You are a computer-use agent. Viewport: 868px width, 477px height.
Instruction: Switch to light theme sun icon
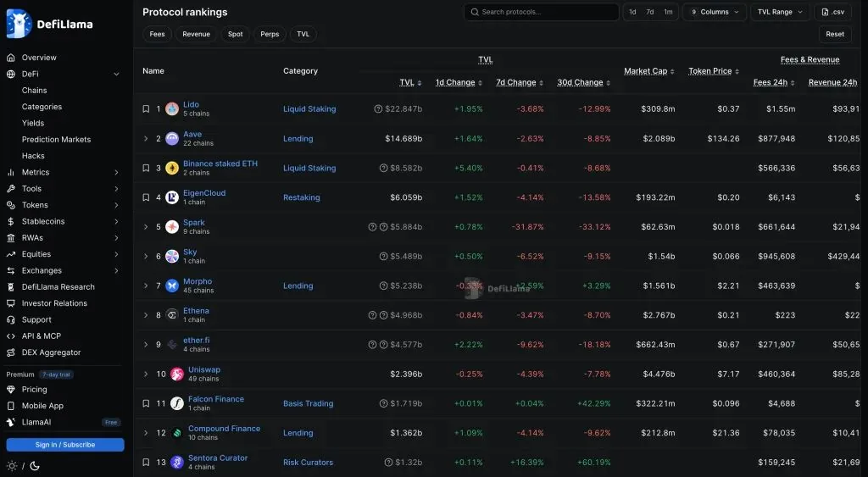(12, 466)
